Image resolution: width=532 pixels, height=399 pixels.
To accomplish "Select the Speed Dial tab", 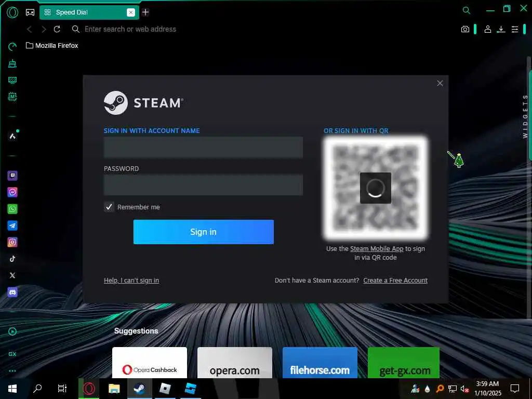I will click(x=89, y=12).
